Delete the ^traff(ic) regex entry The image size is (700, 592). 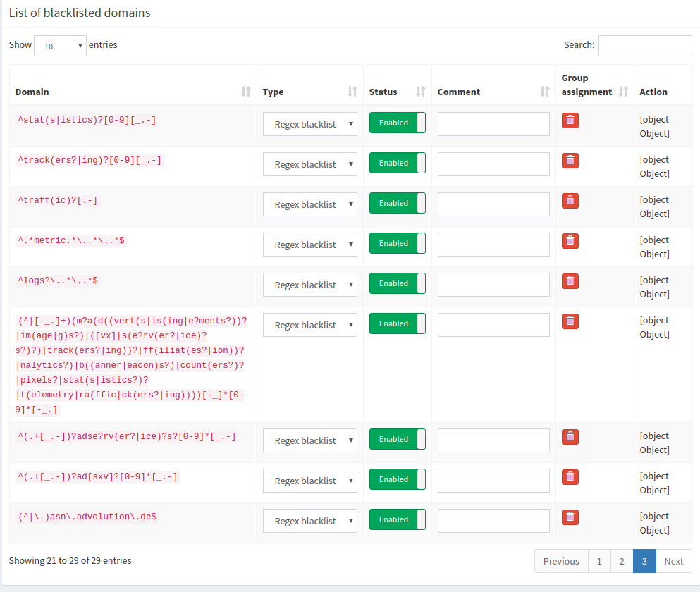(570, 201)
